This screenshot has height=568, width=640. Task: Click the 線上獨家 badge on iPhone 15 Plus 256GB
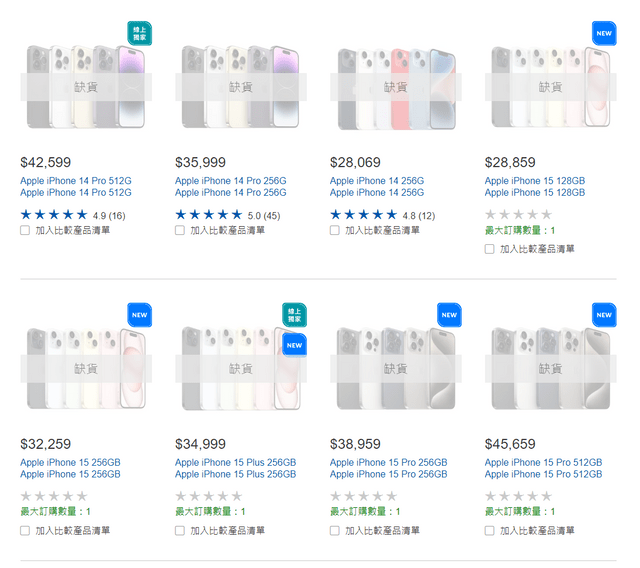(x=294, y=315)
